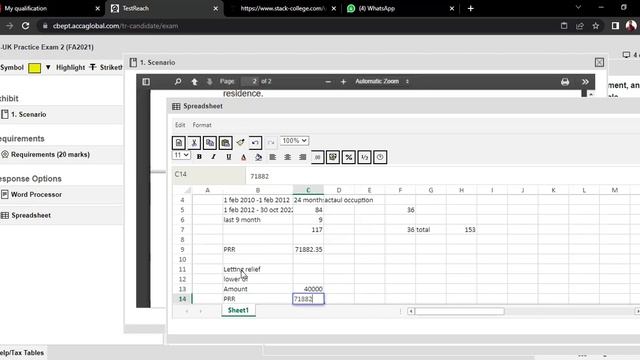Apply currency format icon
The image size is (640, 360).
(x=333, y=157)
